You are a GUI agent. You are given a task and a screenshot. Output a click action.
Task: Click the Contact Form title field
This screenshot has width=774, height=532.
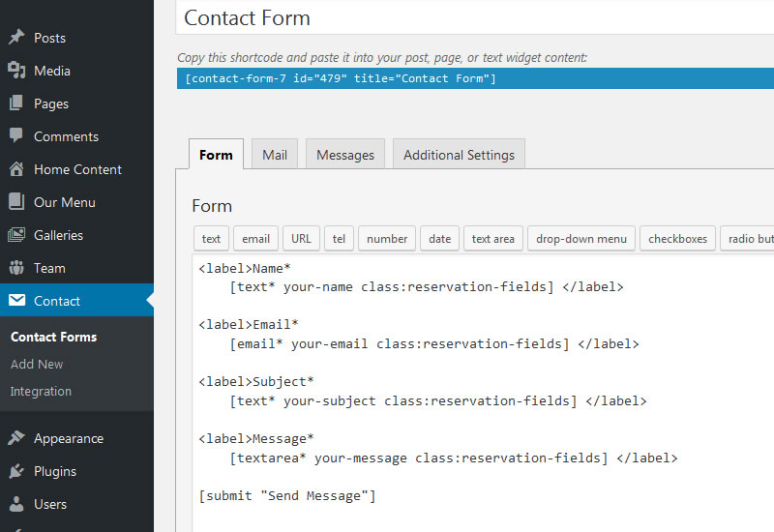click(x=474, y=17)
